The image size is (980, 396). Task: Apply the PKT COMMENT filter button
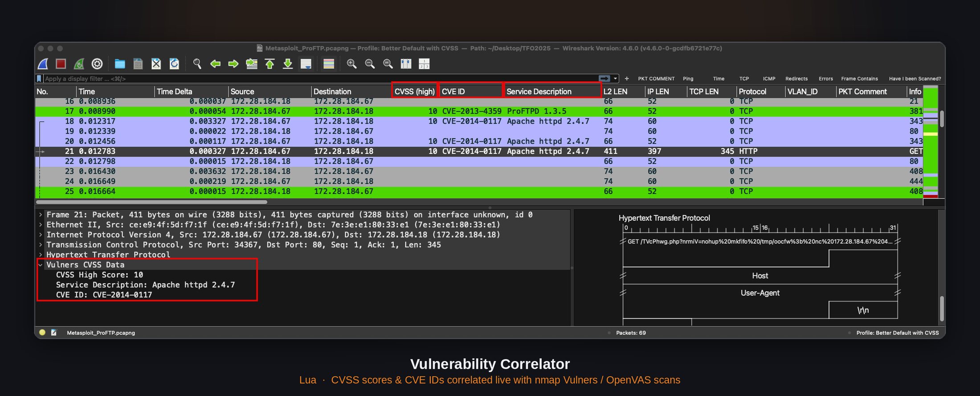point(656,78)
